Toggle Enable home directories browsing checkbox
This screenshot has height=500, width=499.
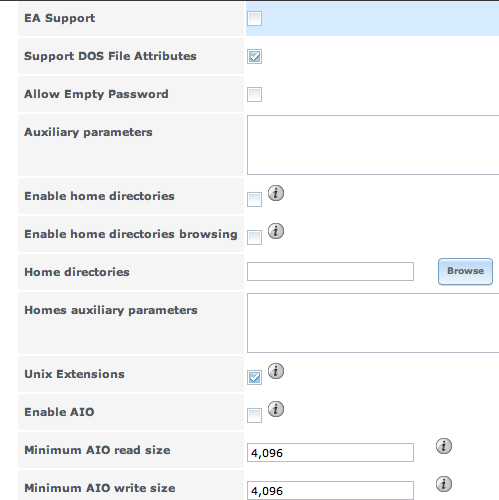click(x=254, y=237)
